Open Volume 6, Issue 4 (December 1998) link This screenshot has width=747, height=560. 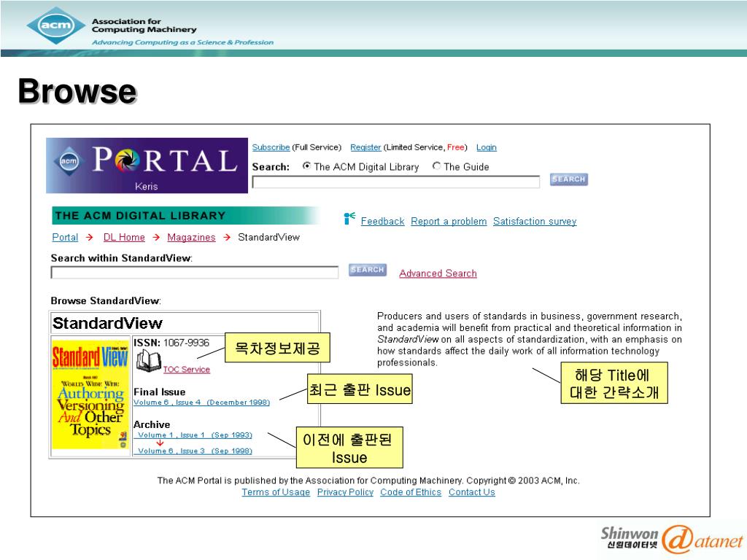click(201, 402)
